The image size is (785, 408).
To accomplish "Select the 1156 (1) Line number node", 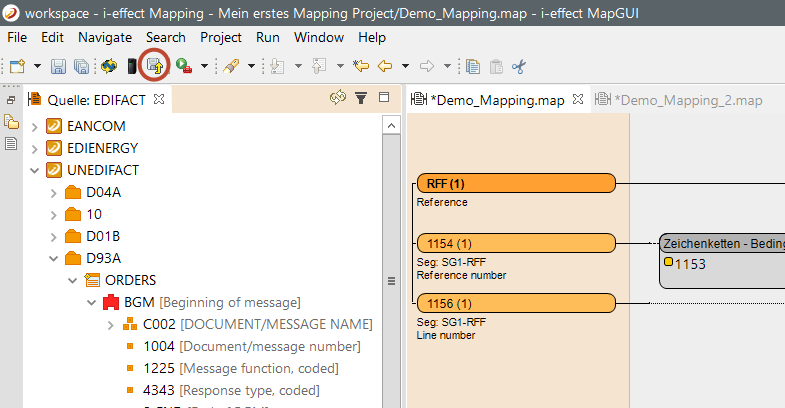I will click(x=514, y=303).
